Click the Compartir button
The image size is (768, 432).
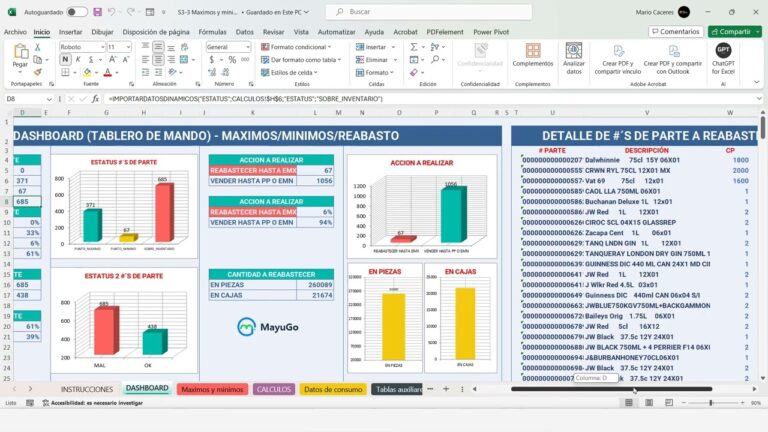click(x=734, y=31)
